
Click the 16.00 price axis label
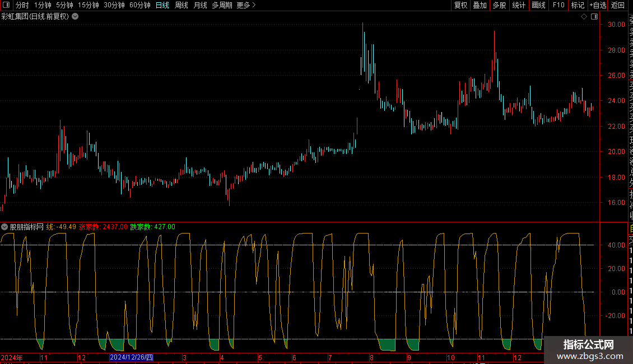pyautogui.click(x=616, y=203)
